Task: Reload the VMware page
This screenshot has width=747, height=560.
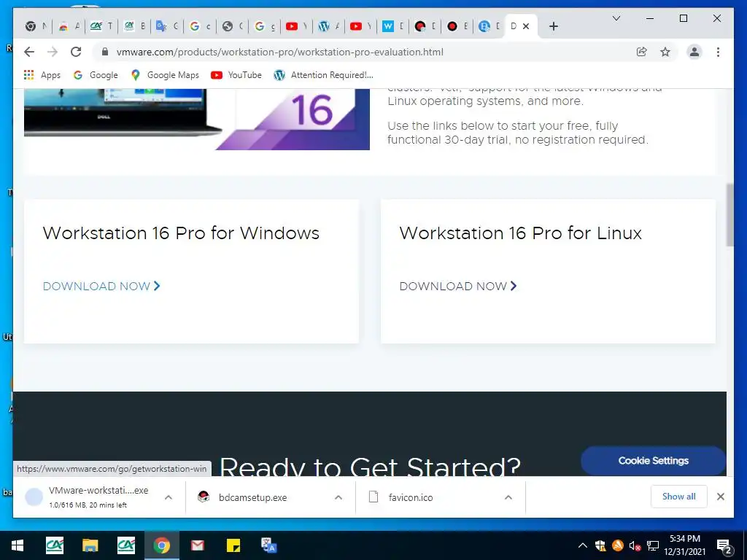Action: [x=76, y=52]
